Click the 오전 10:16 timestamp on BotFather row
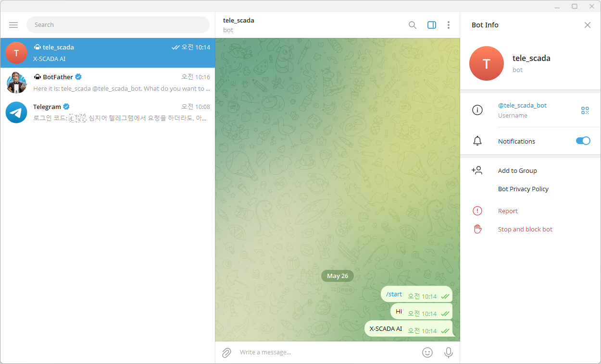This screenshot has width=601, height=364. (196, 77)
